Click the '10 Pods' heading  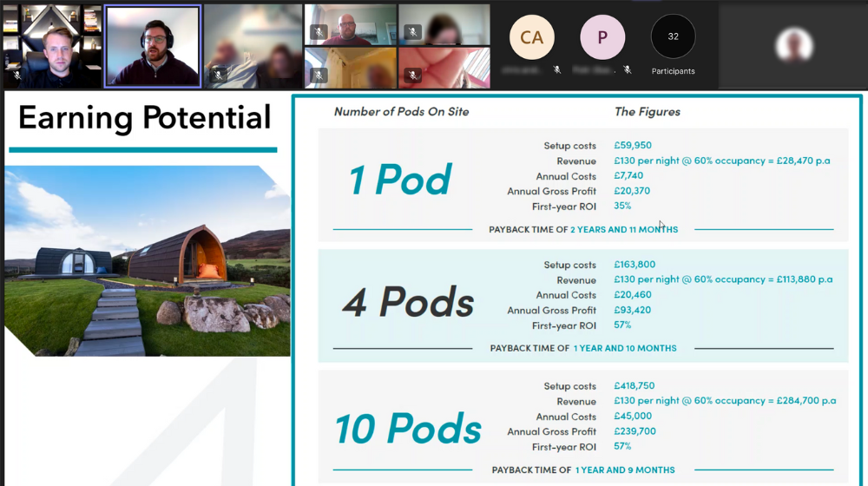click(409, 429)
